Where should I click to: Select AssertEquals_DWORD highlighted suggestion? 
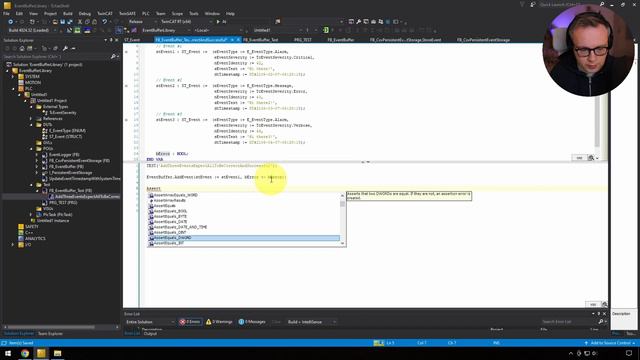point(244,238)
